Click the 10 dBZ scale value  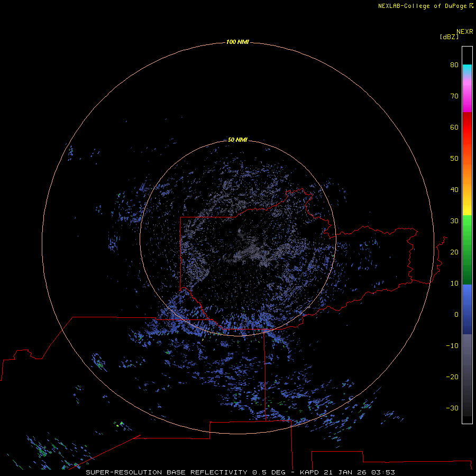coord(454,283)
